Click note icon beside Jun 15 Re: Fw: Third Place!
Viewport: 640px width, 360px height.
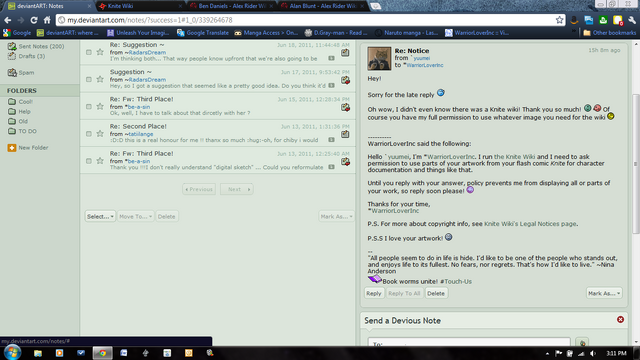tap(345, 107)
